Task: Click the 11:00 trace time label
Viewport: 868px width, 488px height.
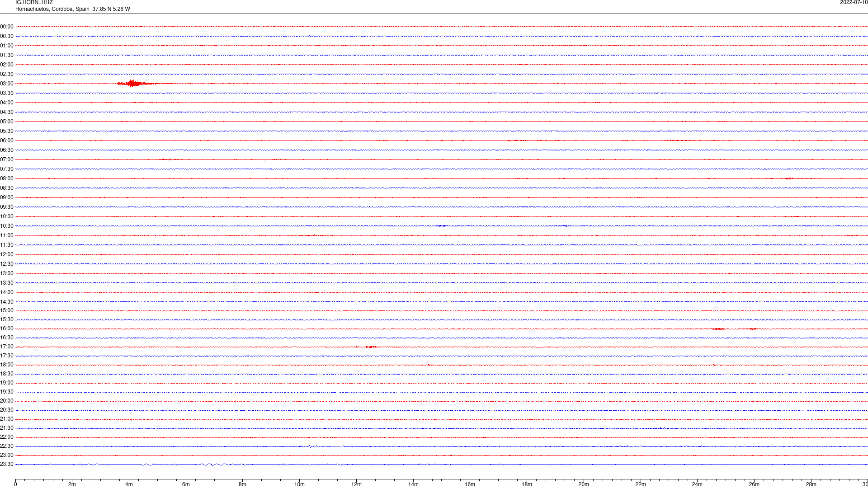Action: pos(7,235)
